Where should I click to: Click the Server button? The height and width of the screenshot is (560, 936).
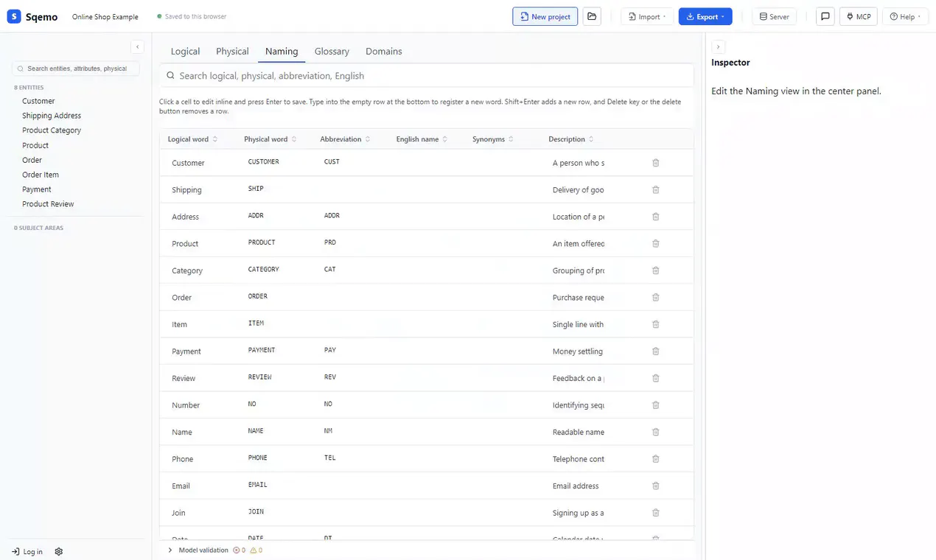774,16
